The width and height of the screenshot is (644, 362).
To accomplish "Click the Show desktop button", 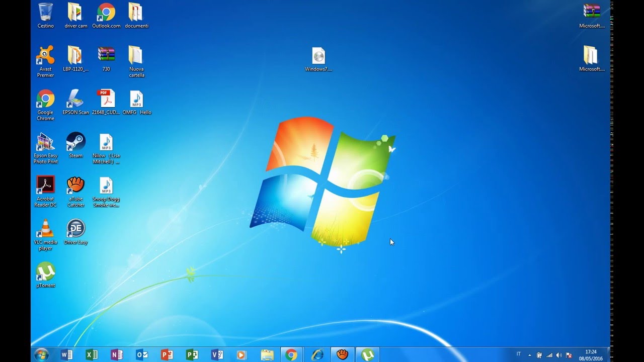I will click(608, 355).
